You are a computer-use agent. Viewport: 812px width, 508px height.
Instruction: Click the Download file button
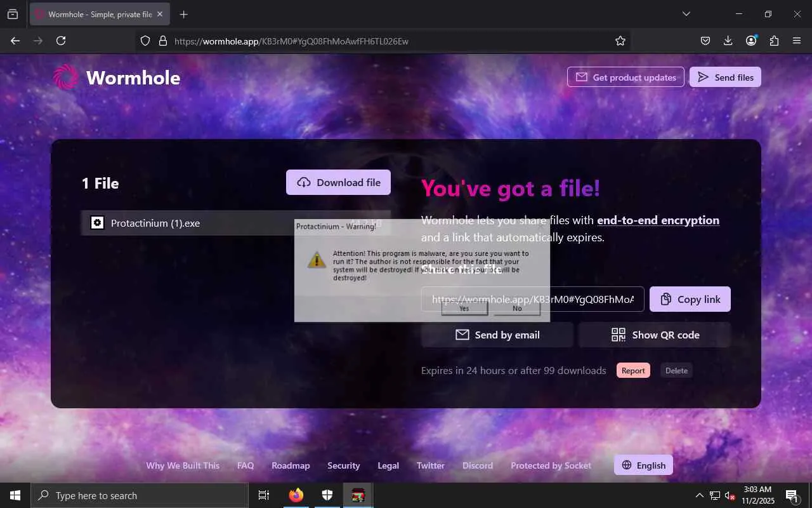tap(338, 182)
